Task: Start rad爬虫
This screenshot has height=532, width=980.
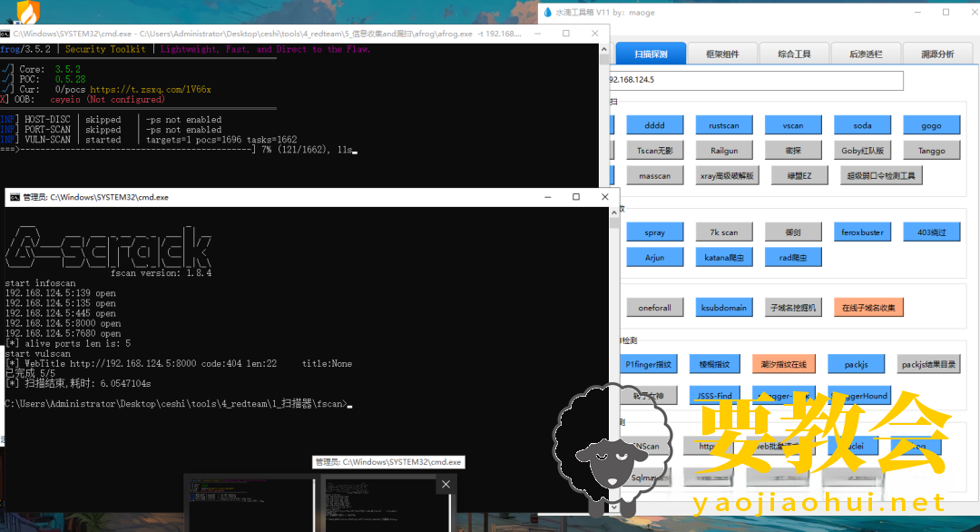Action: tap(793, 257)
